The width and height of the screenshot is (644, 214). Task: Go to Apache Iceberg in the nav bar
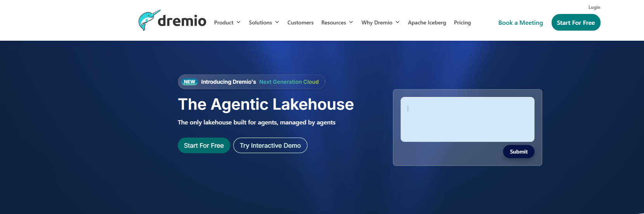(427, 22)
